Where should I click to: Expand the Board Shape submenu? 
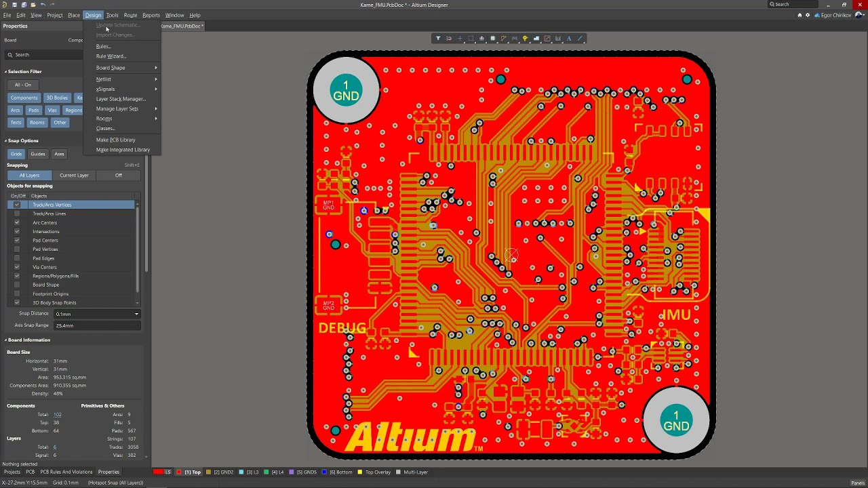(x=122, y=68)
